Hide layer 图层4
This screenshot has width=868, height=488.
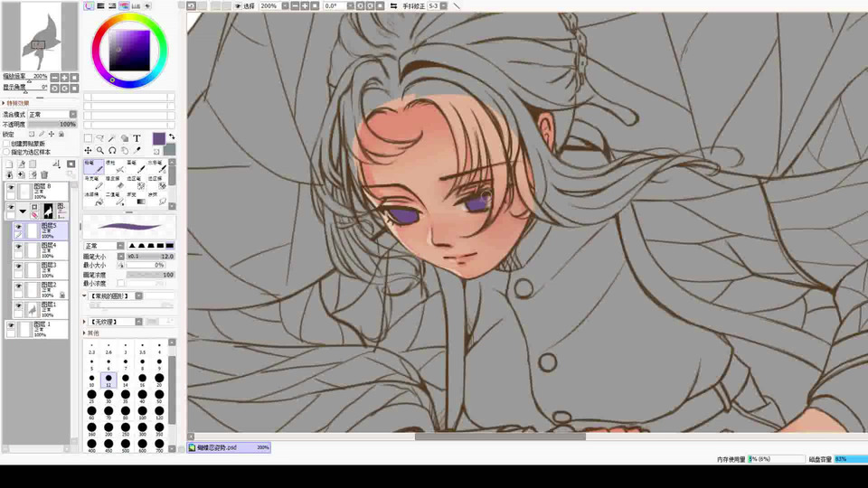point(18,247)
